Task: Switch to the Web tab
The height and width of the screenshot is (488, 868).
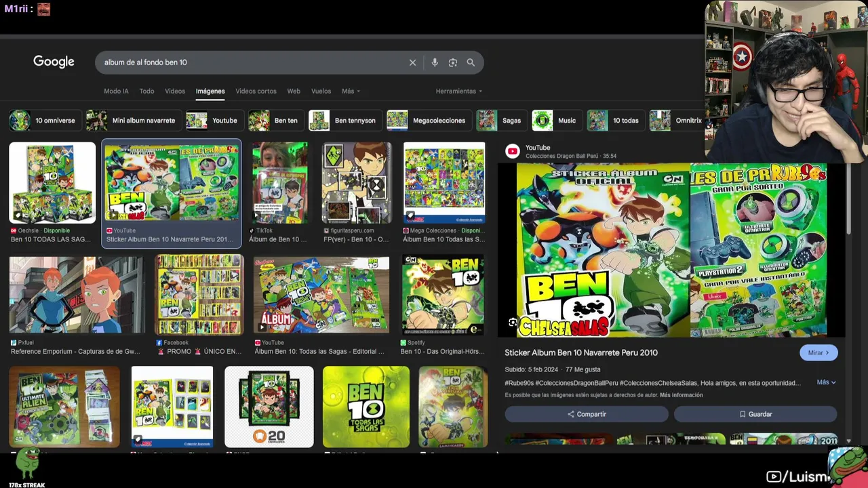Action: tap(294, 91)
